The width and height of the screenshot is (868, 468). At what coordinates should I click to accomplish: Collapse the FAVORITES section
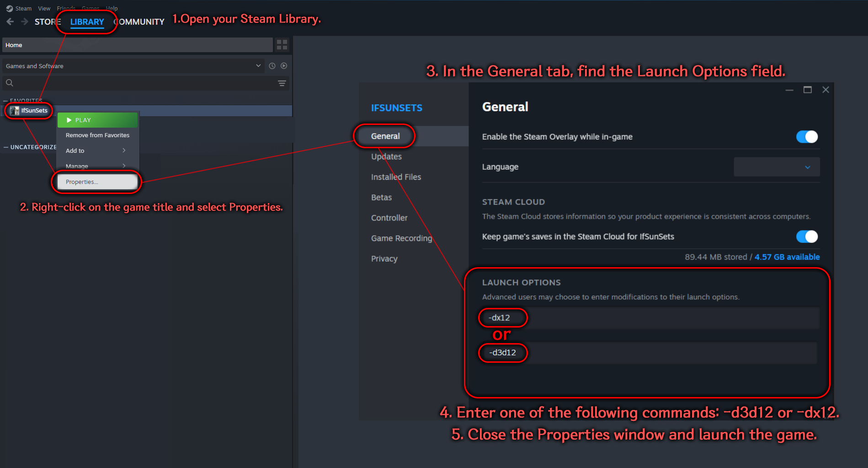coord(5,101)
